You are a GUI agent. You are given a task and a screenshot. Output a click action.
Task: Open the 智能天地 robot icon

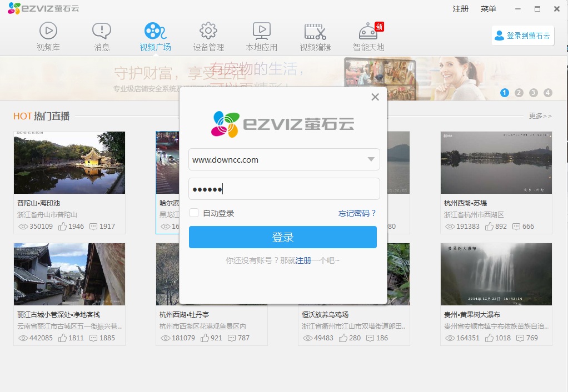click(x=368, y=31)
